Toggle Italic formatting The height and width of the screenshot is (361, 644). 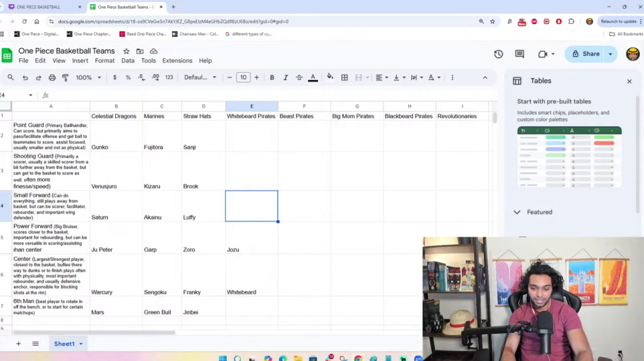(285, 78)
